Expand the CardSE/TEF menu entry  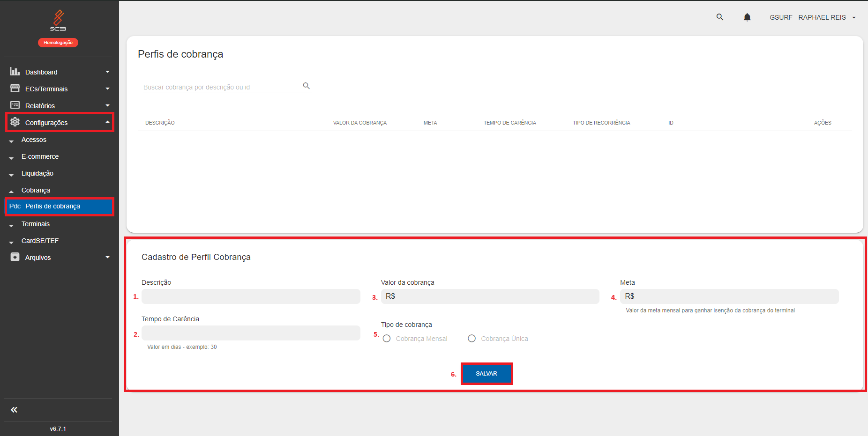40,241
